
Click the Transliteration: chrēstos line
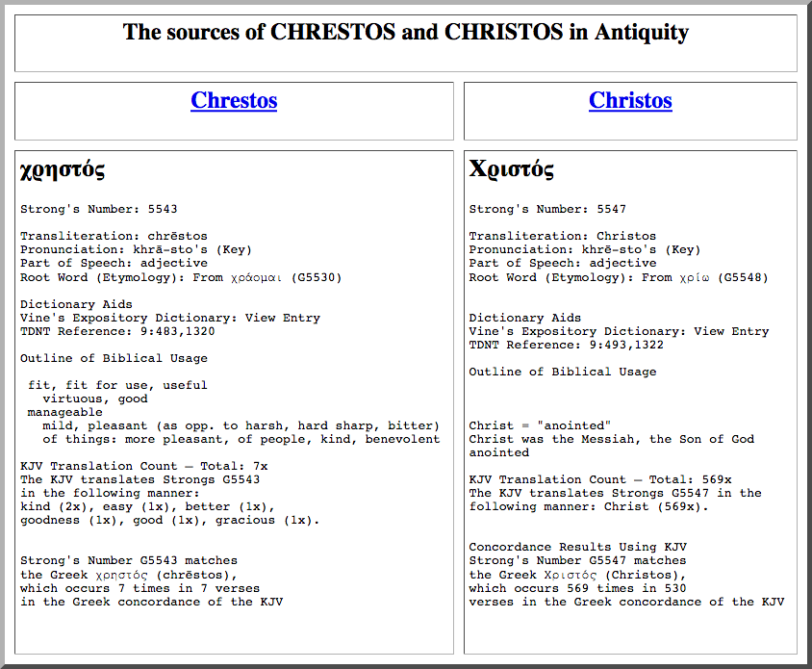click(x=114, y=236)
